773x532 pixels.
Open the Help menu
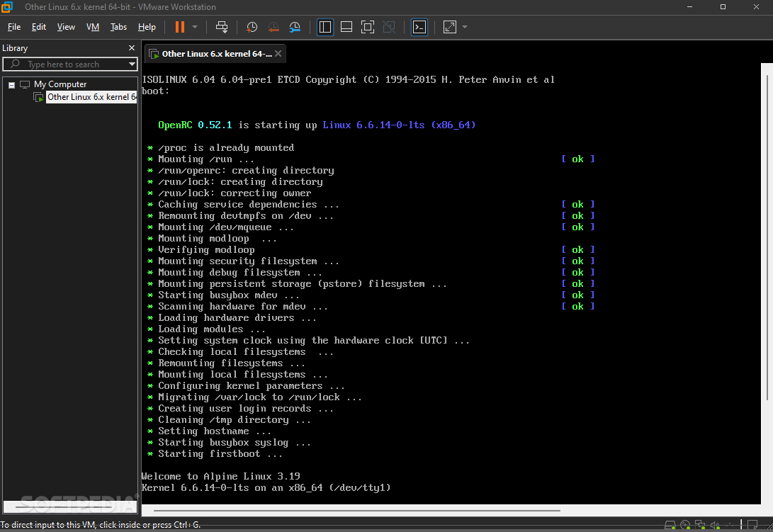pos(147,27)
